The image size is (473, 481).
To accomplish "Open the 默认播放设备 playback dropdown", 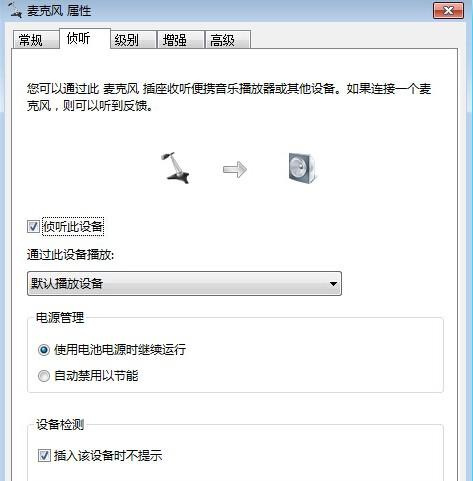I will click(184, 284).
